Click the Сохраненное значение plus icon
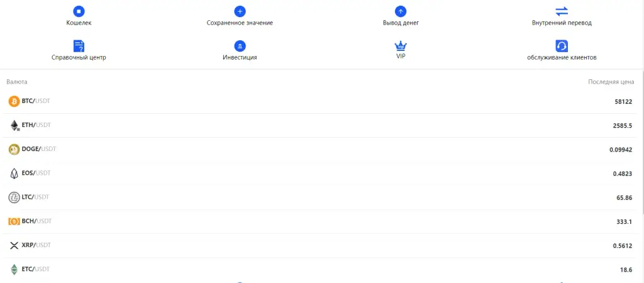Screen dimensions: 644x283 [240, 11]
